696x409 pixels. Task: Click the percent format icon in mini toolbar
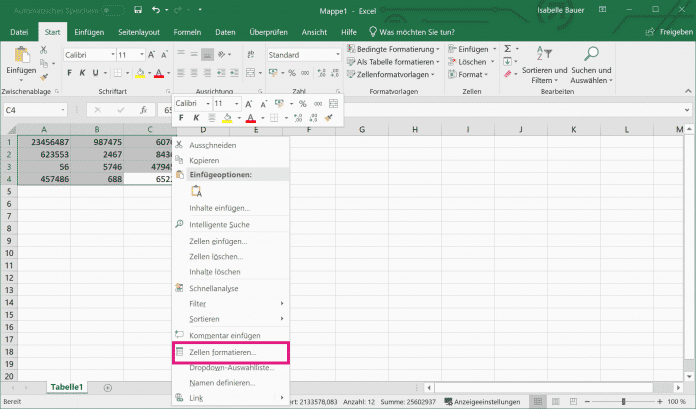(302, 103)
